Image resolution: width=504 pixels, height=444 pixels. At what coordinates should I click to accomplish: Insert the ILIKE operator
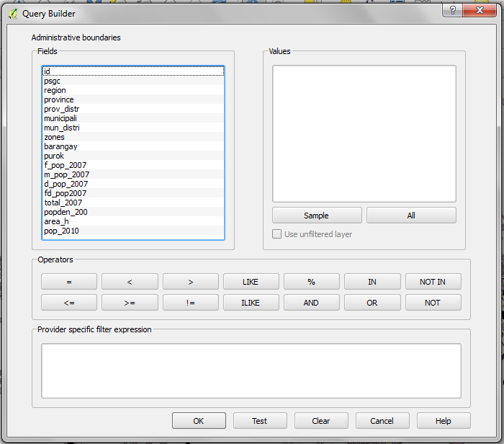251,303
